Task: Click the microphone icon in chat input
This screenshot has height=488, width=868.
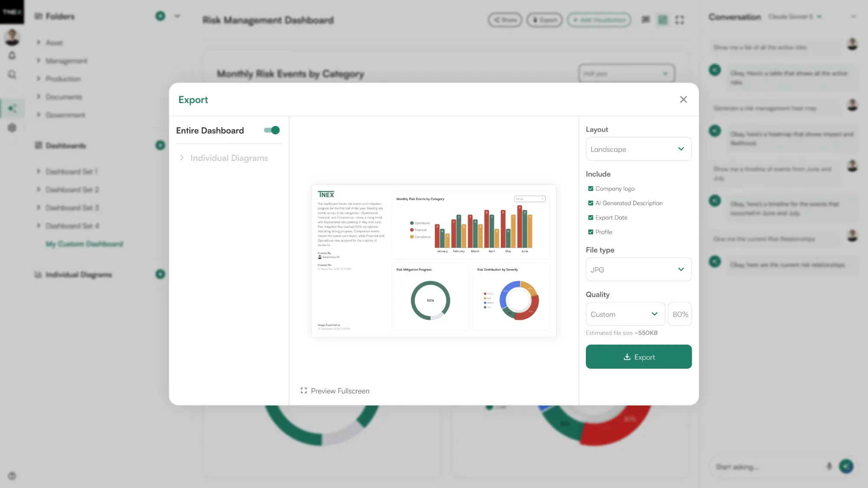Action: tap(829, 466)
